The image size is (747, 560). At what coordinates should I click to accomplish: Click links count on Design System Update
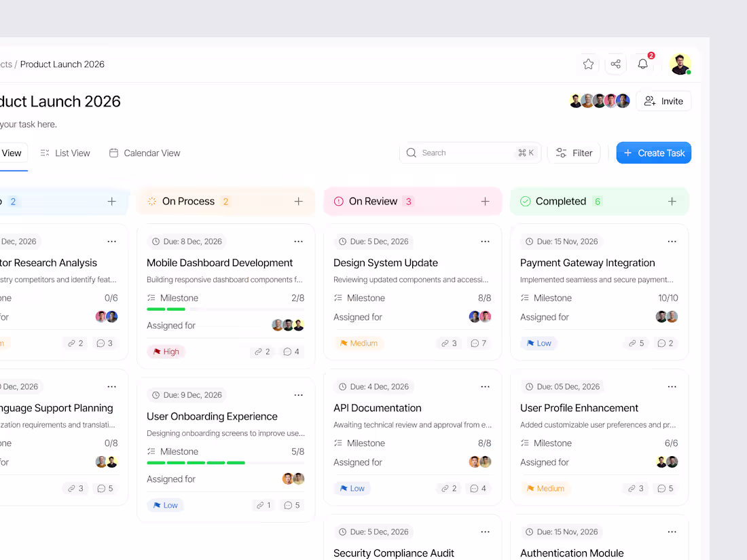click(x=449, y=343)
